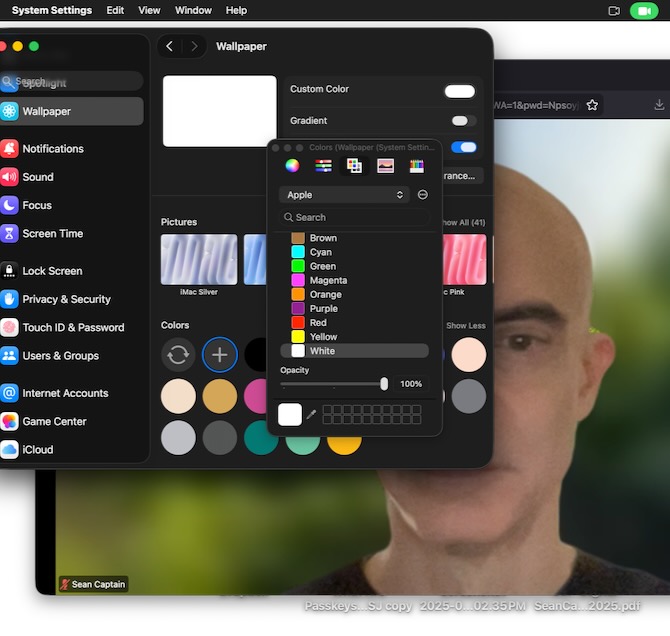Open the Window menu
The image size is (670, 636).
coord(193,10)
